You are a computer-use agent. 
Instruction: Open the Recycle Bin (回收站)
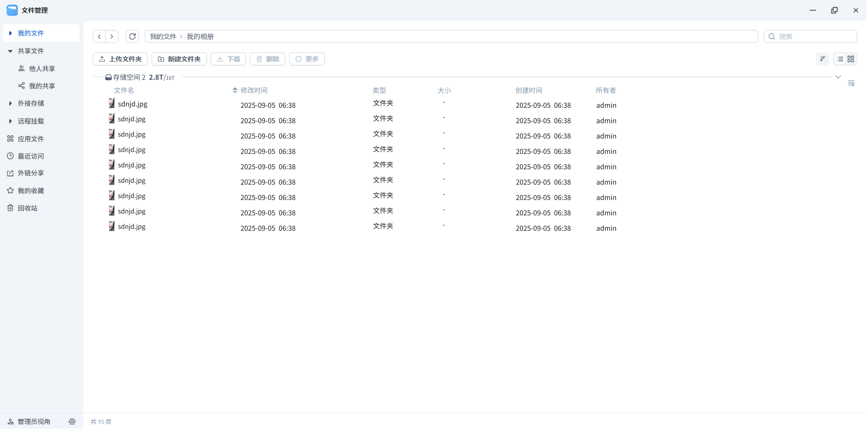click(28, 208)
